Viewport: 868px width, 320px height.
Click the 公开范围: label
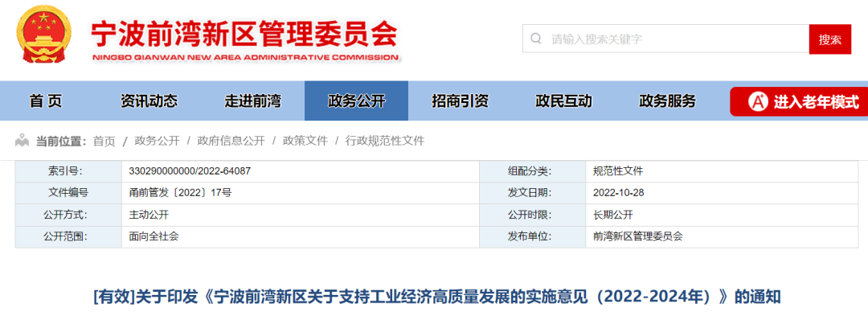tap(65, 236)
